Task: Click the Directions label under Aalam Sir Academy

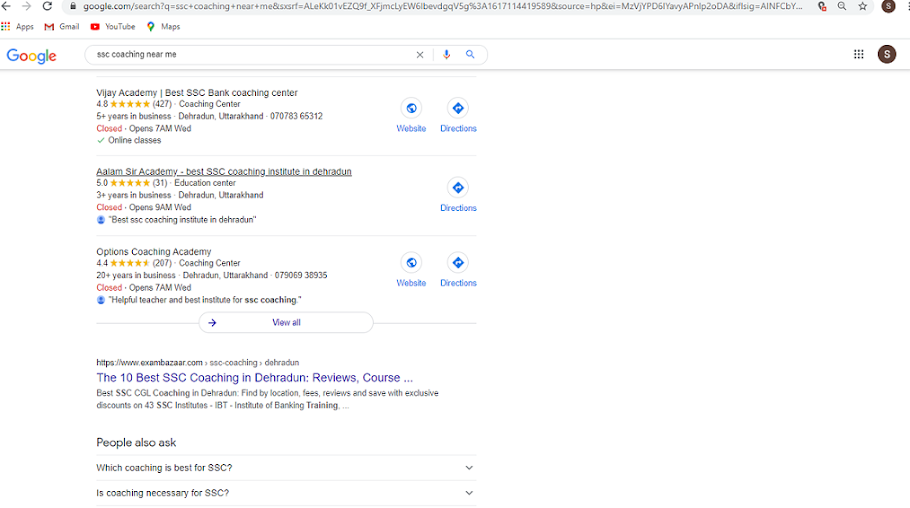Action: [458, 208]
